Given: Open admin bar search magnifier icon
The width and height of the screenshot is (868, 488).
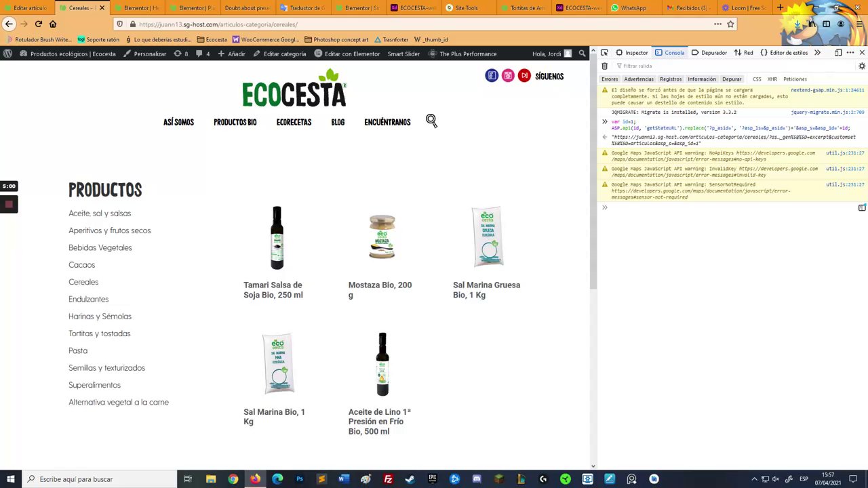Looking at the screenshot, I should 582,54.
